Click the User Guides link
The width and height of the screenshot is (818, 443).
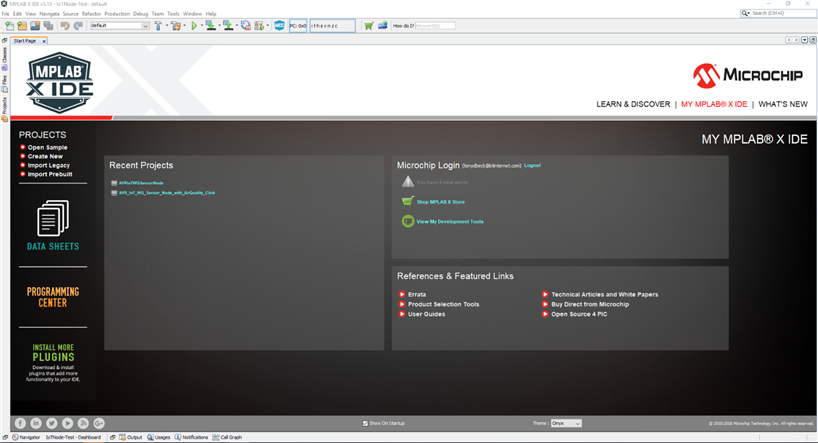click(426, 315)
